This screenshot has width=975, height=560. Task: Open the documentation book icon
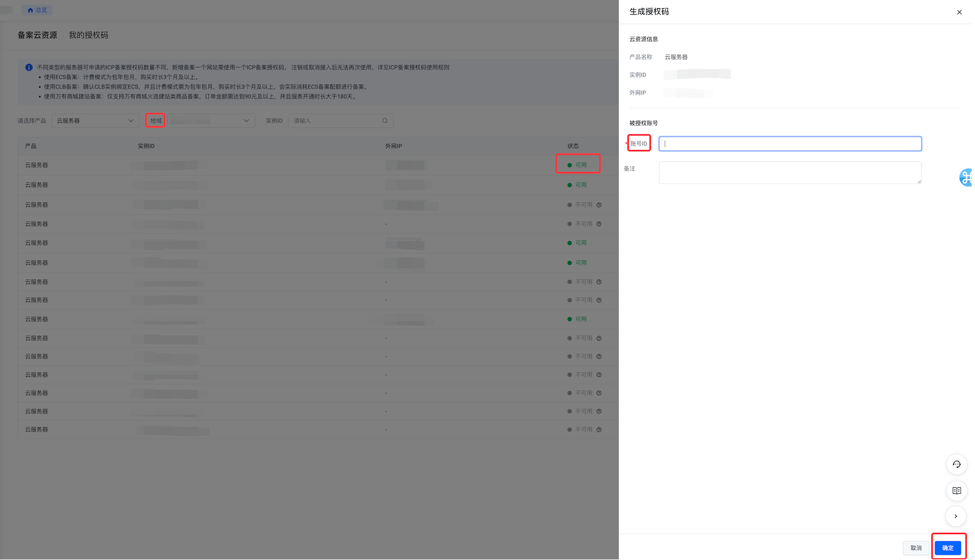pos(956,491)
